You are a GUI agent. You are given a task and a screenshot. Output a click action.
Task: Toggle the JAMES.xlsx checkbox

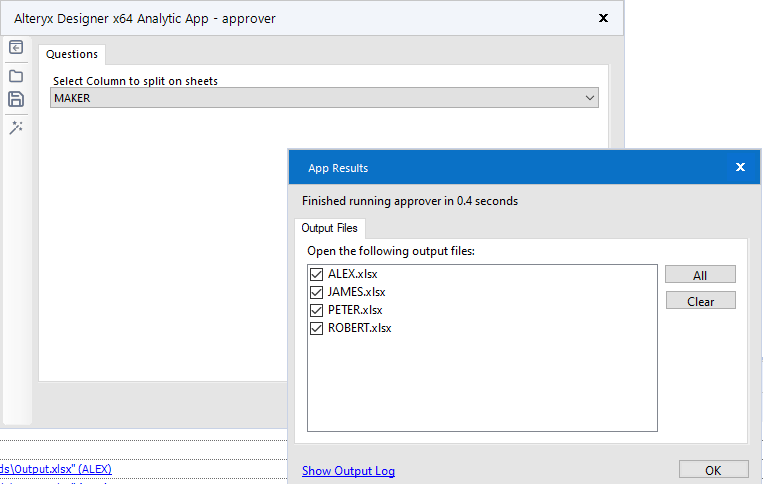(x=317, y=292)
